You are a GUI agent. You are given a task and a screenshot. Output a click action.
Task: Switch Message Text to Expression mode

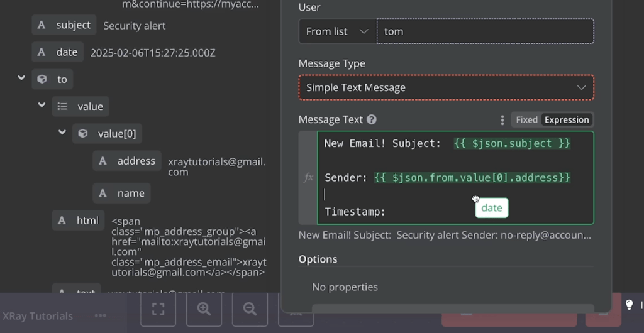(x=567, y=120)
